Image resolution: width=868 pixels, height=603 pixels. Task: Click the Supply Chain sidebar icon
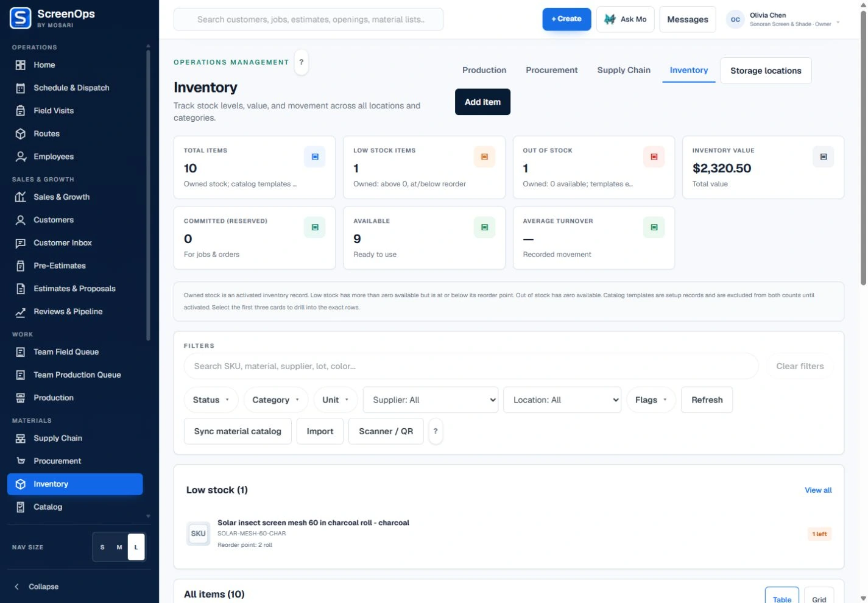pyautogui.click(x=21, y=439)
